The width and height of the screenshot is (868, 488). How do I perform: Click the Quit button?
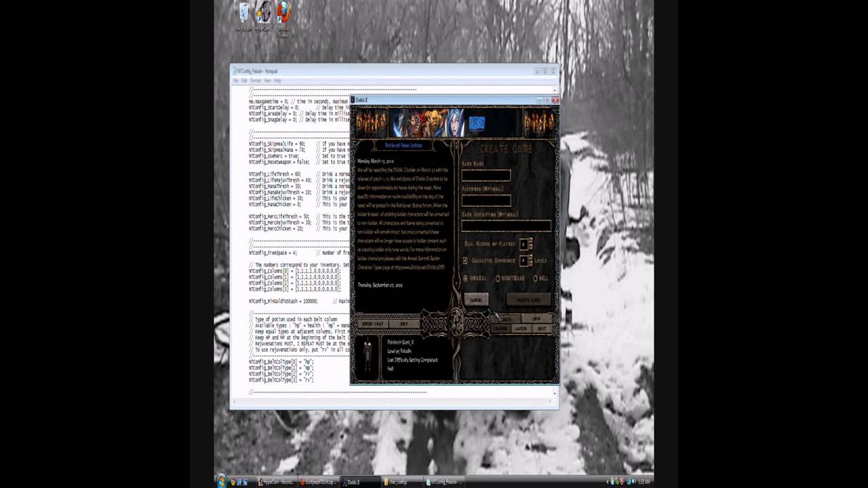coord(542,329)
